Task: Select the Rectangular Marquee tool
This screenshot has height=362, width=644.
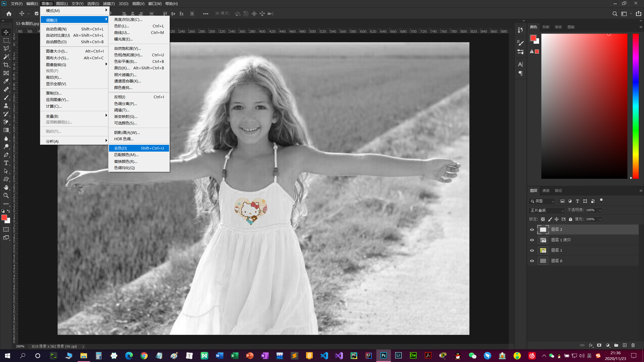Action: click(6, 40)
